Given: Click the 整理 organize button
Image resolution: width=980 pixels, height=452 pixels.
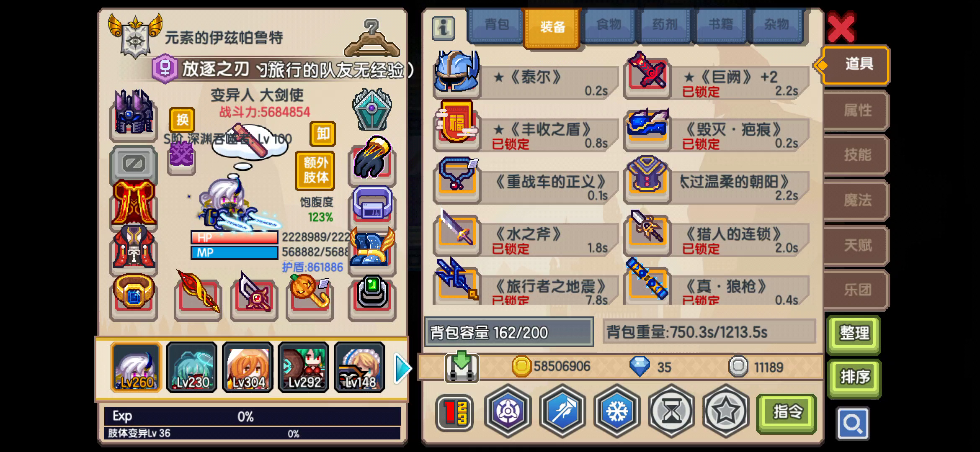Looking at the screenshot, I should click(854, 334).
